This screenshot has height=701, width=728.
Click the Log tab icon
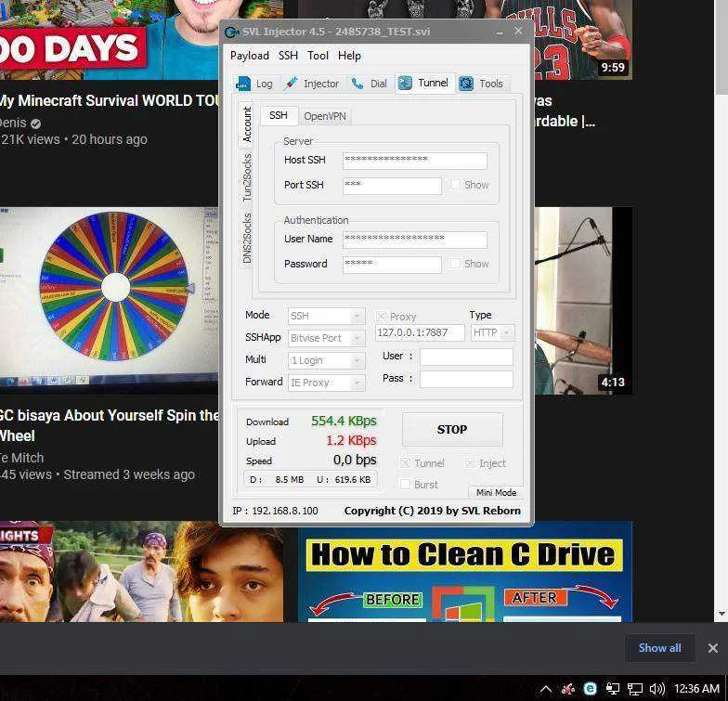[x=243, y=84]
